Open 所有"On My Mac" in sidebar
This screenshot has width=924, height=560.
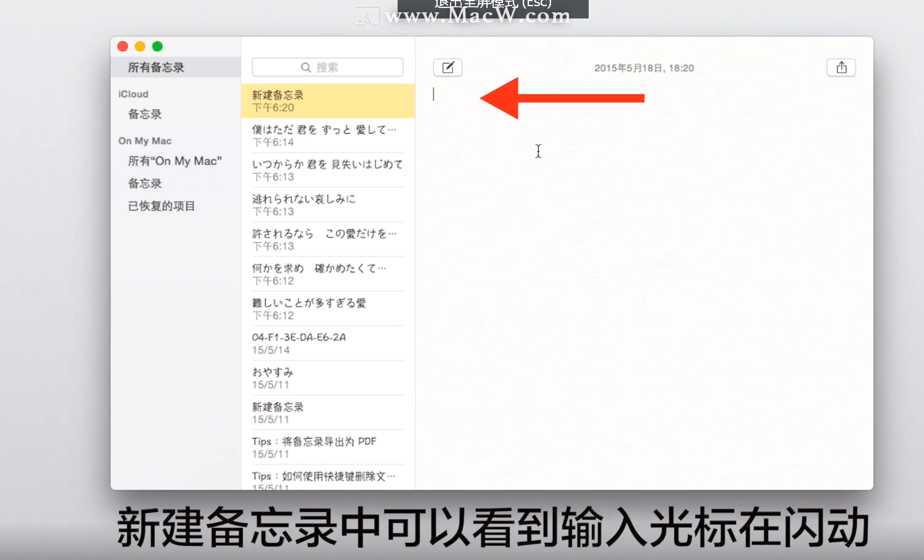tap(175, 161)
